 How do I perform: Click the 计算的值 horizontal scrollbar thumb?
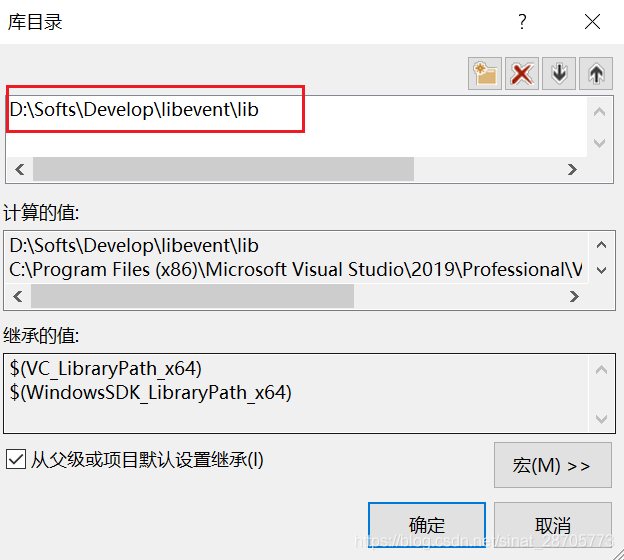[x=193, y=297]
